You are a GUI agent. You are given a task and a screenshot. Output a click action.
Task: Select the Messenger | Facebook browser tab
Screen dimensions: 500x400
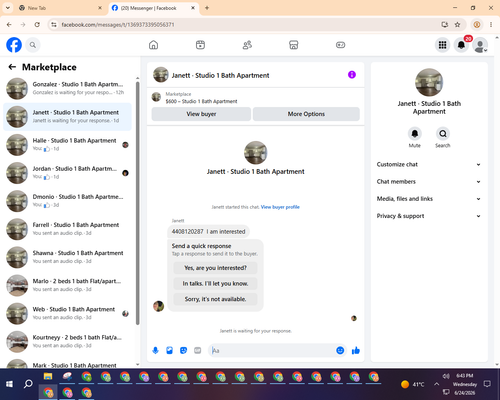tap(153, 8)
